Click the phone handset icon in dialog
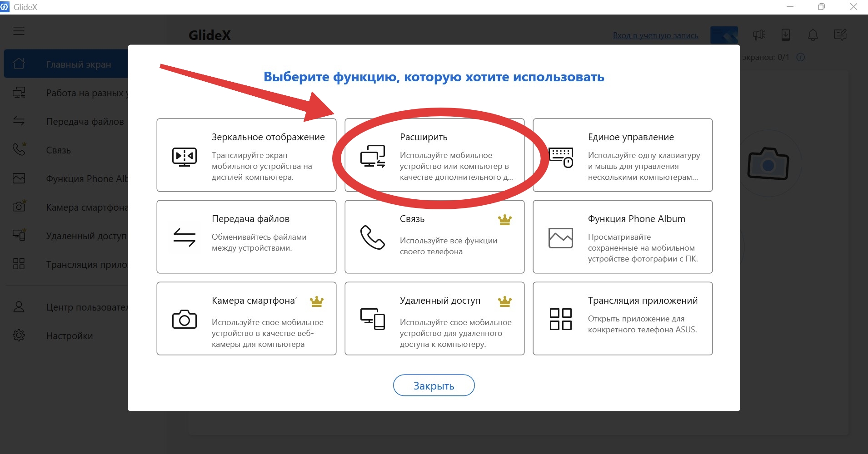The image size is (868, 454). [373, 237]
